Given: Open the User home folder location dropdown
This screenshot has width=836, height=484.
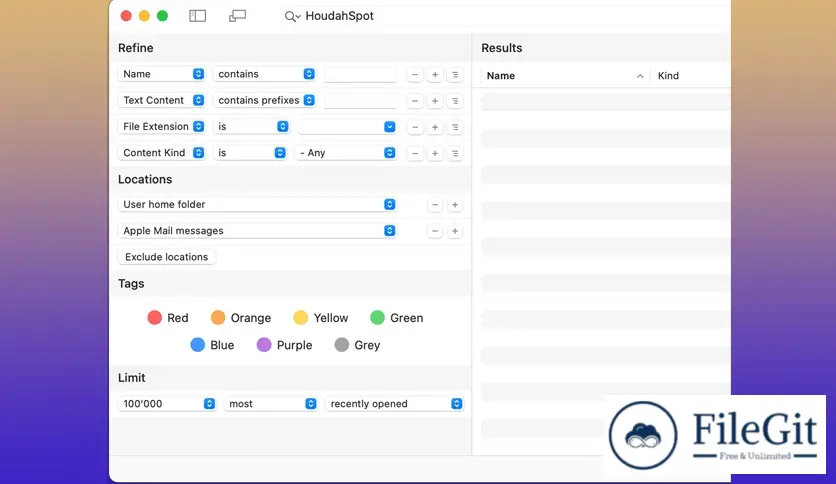Looking at the screenshot, I should [257, 204].
